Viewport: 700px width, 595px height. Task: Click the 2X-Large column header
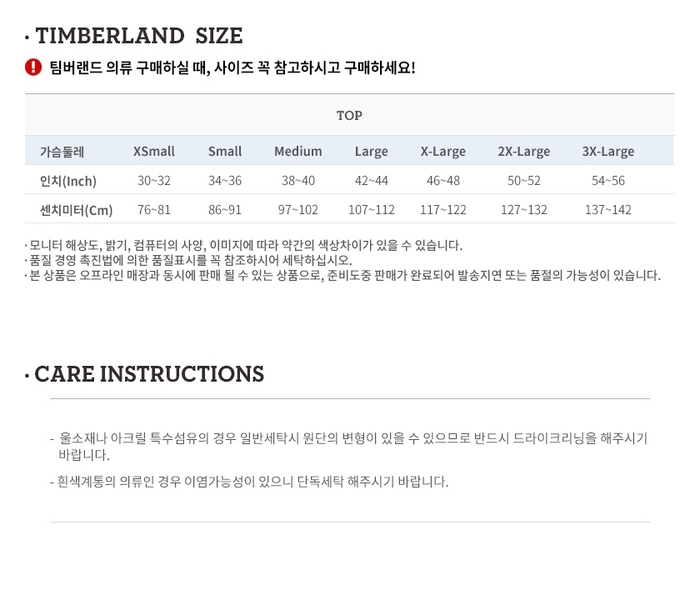point(524,152)
